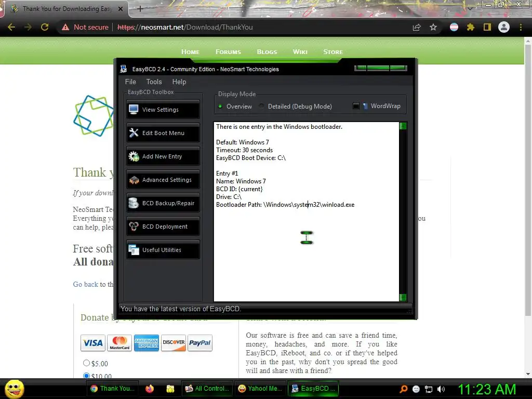Open Store on NeoSmart site
The image size is (532, 399).
(x=333, y=52)
